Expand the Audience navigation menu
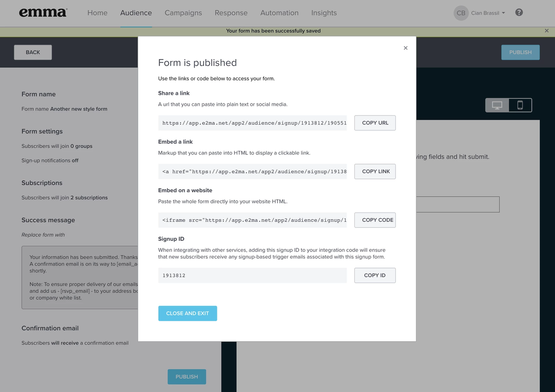 click(136, 13)
